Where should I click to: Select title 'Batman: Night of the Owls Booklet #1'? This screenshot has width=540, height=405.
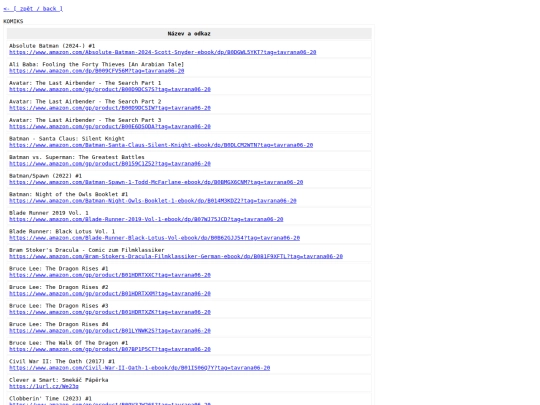[69, 195]
